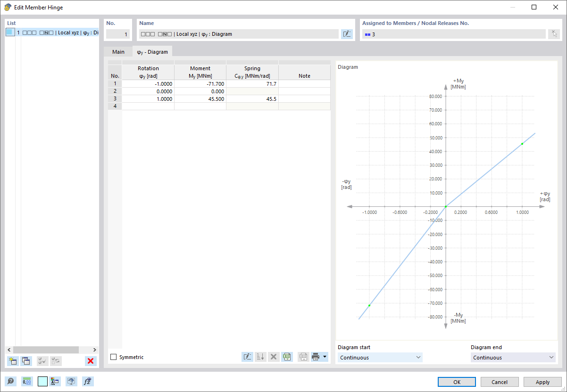Screen dimensions: 567x392
Task: Confirm the dialog with OK
Action: [456, 382]
